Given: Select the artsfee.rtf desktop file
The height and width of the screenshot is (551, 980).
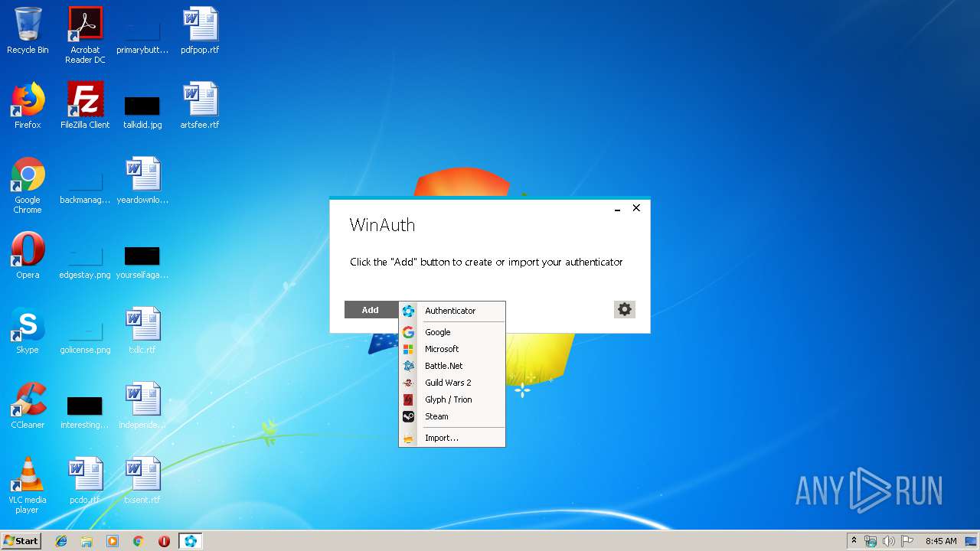Looking at the screenshot, I should (200, 106).
